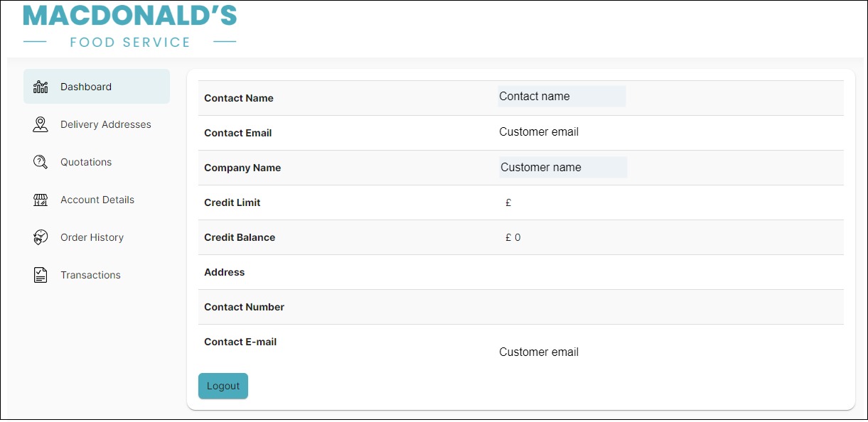Click the Contact Number row label
The image size is (868, 422).
pos(244,307)
